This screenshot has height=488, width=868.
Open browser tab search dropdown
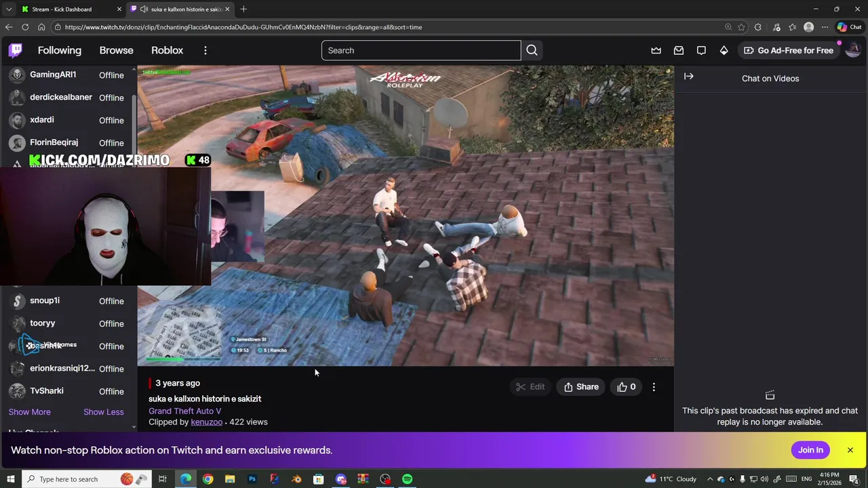pos(8,9)
